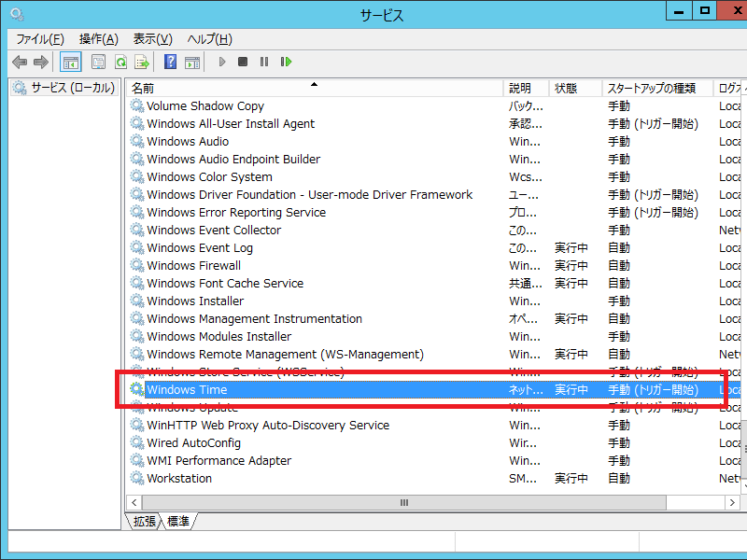Select WinHTTP Web Proxy Auto-Discovery Service
Image resolution: width=747 pixels, height=560 pixels.
pos(268,426)
